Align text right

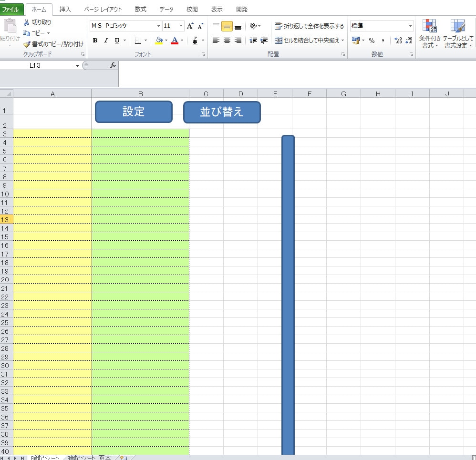click(238, 41)
